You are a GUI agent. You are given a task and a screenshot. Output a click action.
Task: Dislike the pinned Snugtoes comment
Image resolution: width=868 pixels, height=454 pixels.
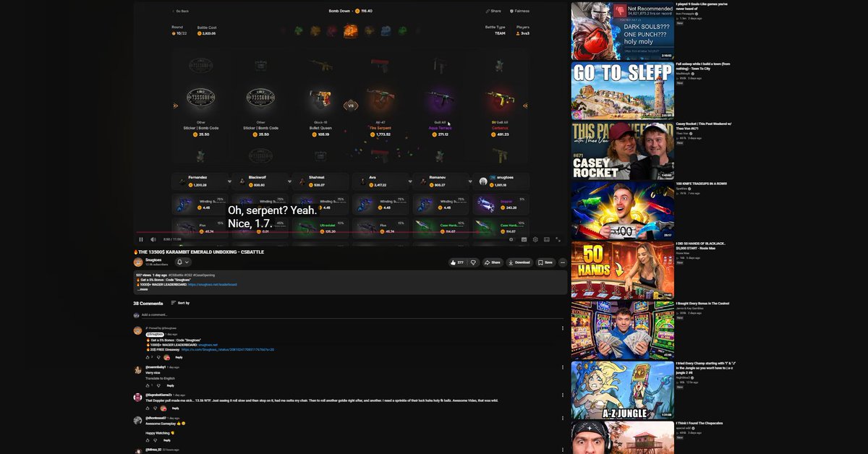[x=158, y=357]
